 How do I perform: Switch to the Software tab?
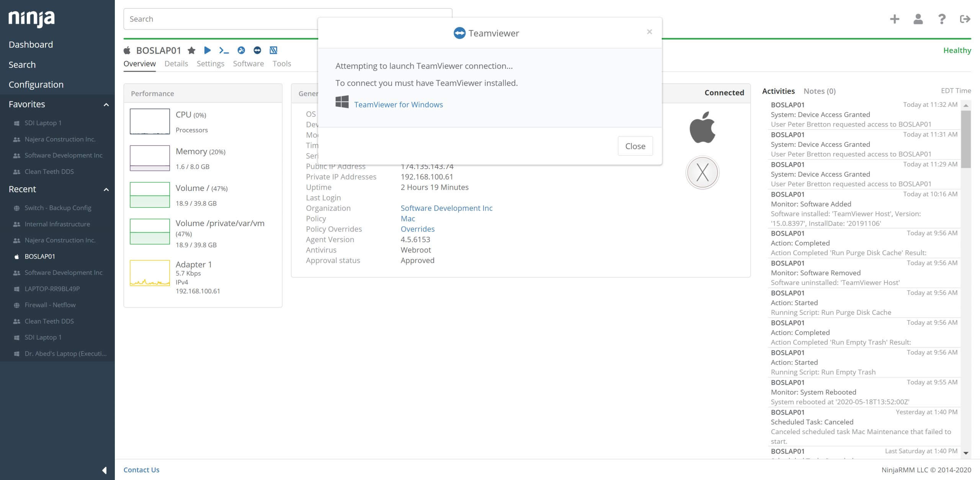pyautogui.click(x=248, y=63)
